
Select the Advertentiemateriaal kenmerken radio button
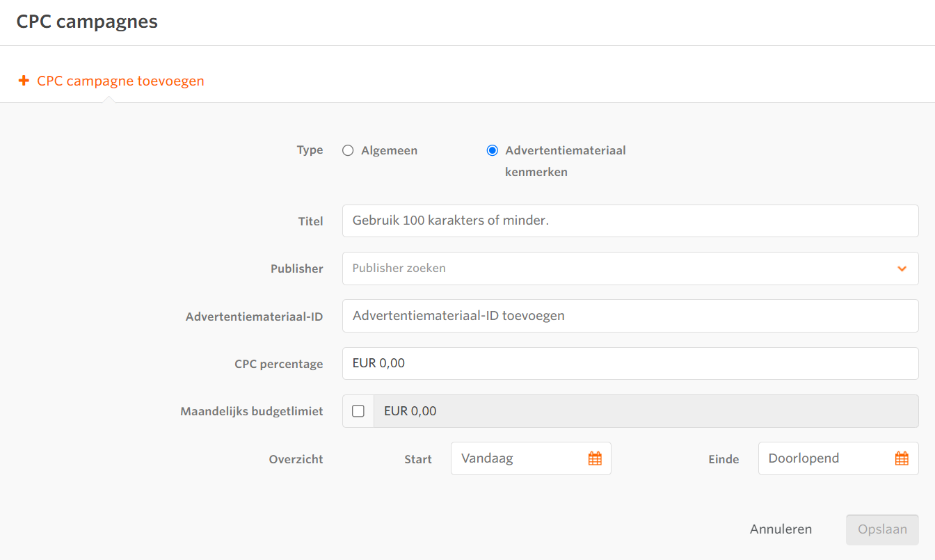[493, 150]
